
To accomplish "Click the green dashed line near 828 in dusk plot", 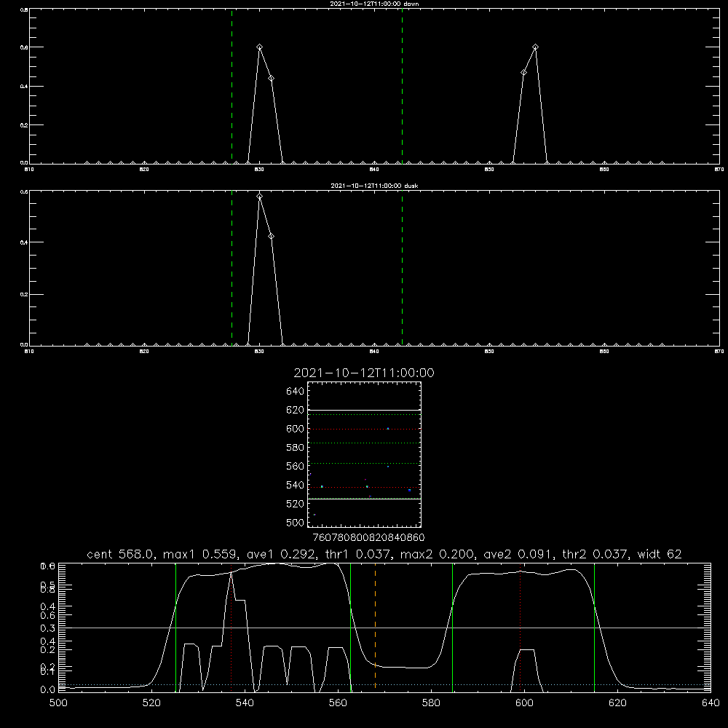I will [232, 268].
